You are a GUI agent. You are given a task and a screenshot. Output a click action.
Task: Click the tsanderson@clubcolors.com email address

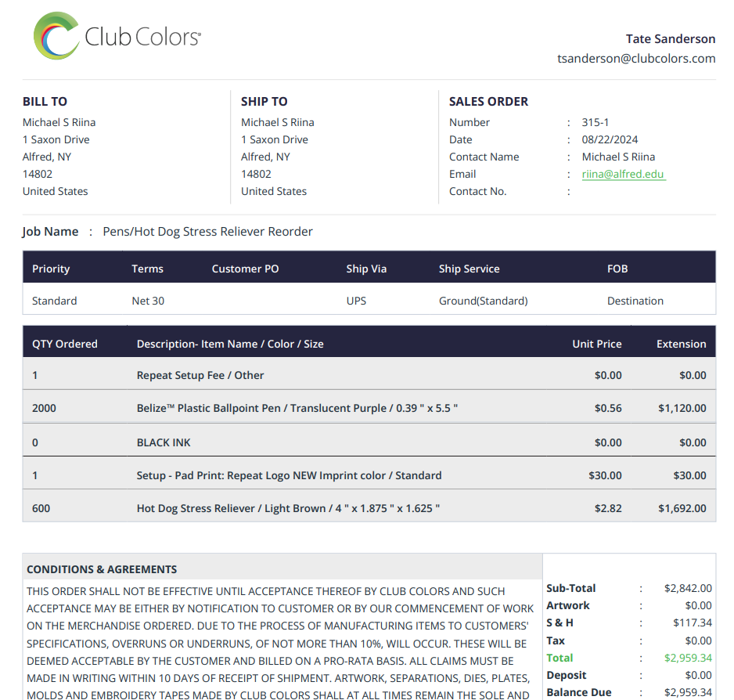[x=635, y=58]
